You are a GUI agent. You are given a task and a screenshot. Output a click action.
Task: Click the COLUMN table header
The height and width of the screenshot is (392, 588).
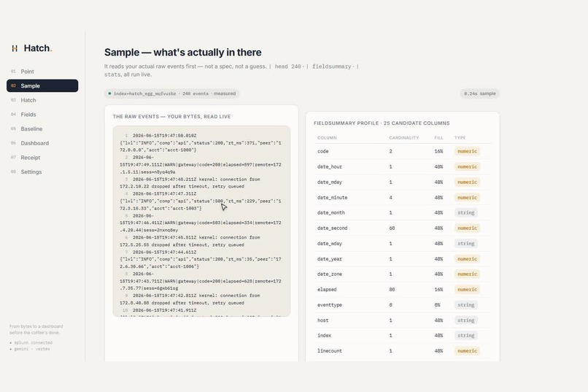coord(327,138)
